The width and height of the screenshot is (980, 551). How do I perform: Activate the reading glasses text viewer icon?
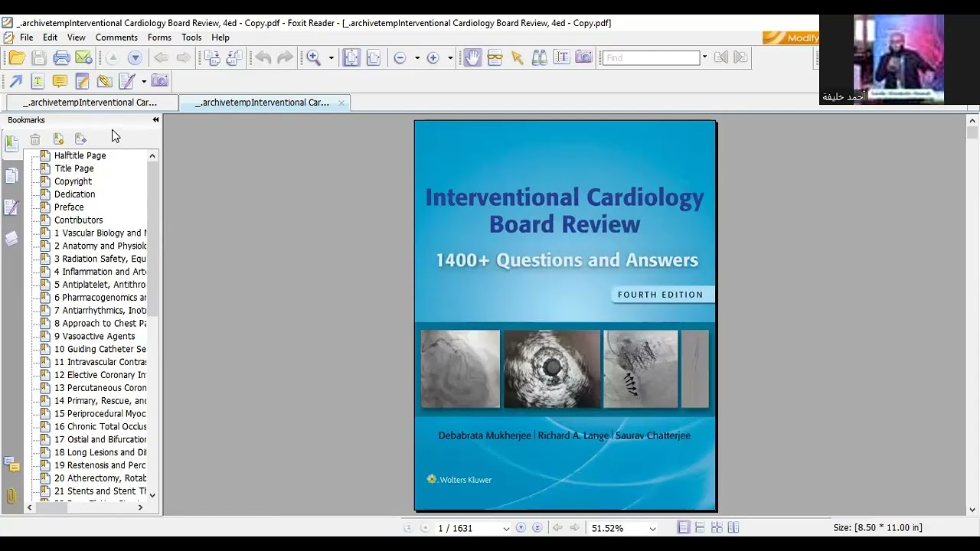tap(495, 57)
